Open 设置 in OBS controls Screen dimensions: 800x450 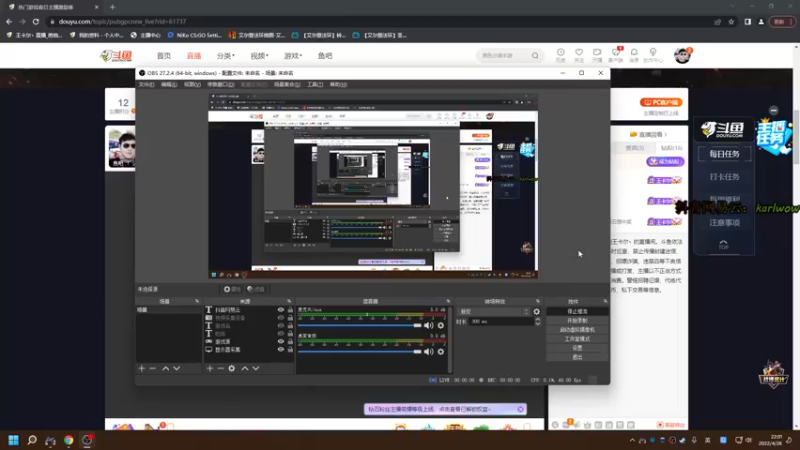pos(577,348)
